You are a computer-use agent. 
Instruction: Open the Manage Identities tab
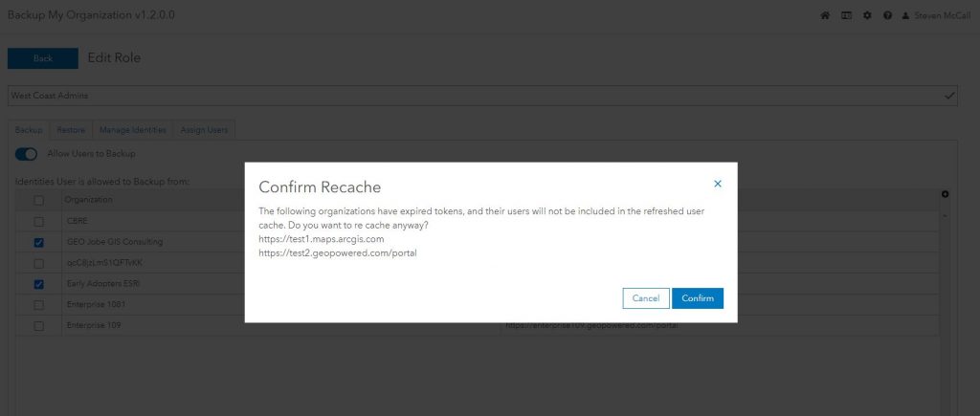133,130
